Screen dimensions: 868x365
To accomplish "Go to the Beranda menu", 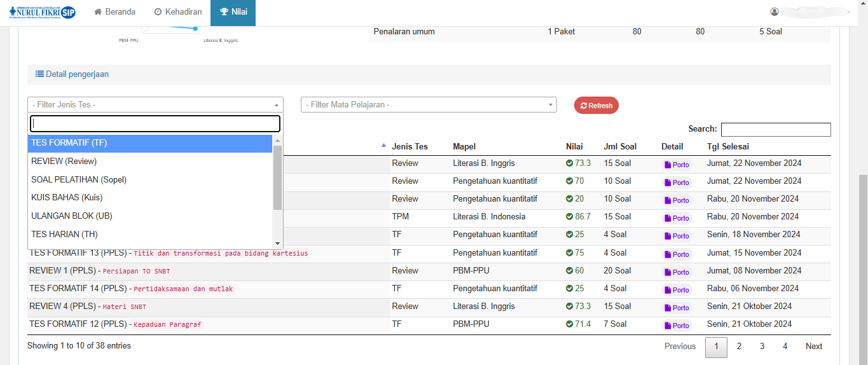I will click(x=115, y=12).
